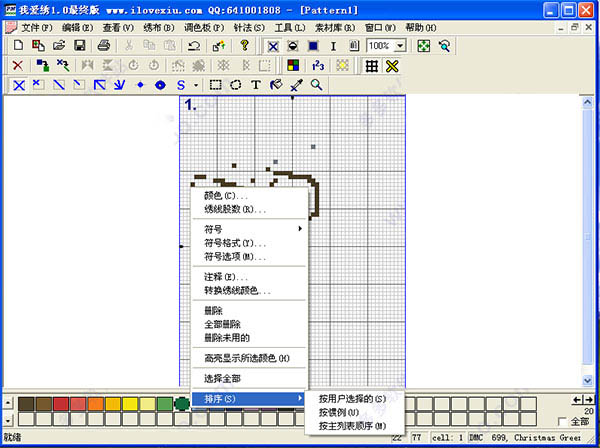This screenshot has width=600, height=448.
Task: Click the solid blue square view icon
Action: point(313,46)
